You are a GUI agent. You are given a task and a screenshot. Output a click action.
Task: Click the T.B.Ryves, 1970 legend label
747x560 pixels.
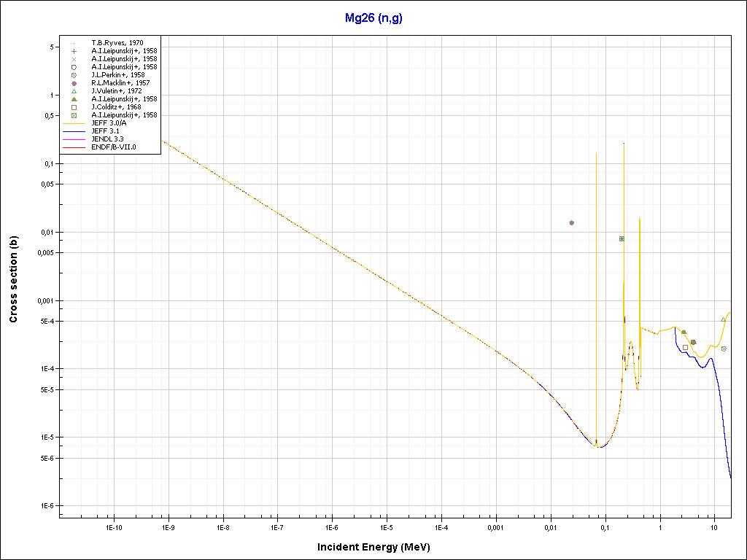click(117, 43)
